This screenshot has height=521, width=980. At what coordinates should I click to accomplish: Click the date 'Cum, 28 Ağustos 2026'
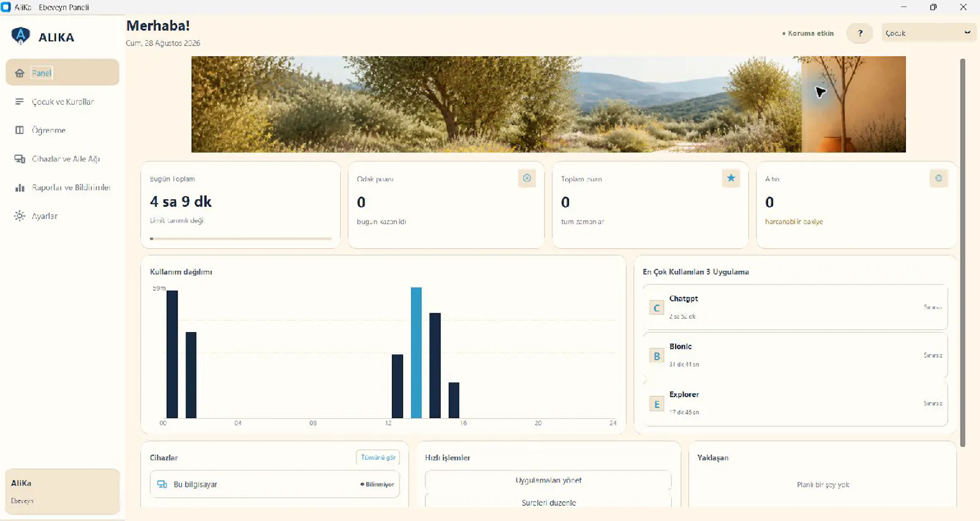[163, 43]
